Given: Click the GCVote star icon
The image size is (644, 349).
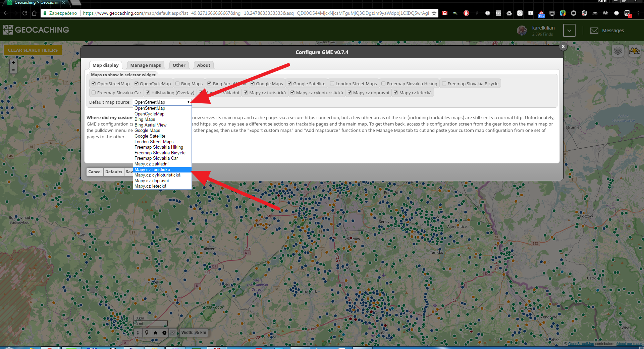Looking at the screenshot, I should (x=634, y=51).
